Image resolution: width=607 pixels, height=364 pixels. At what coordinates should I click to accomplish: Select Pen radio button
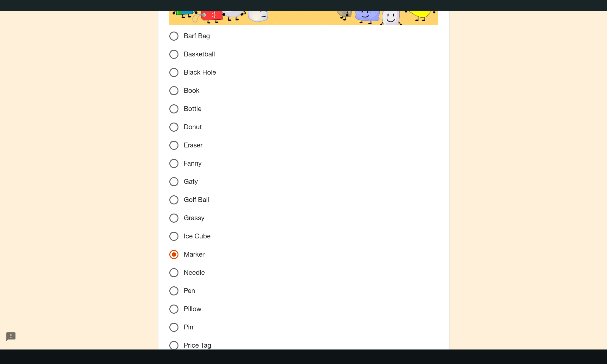[174, 291]
